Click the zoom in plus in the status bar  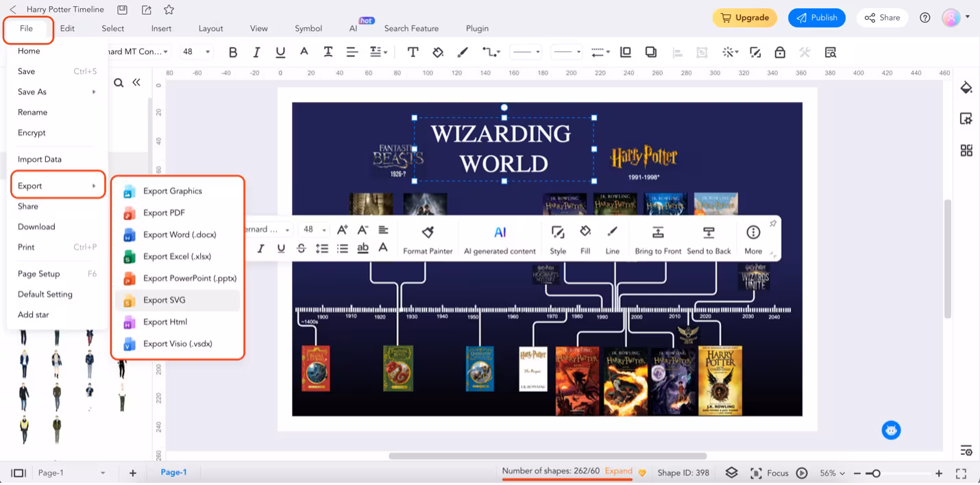[939, 473]
